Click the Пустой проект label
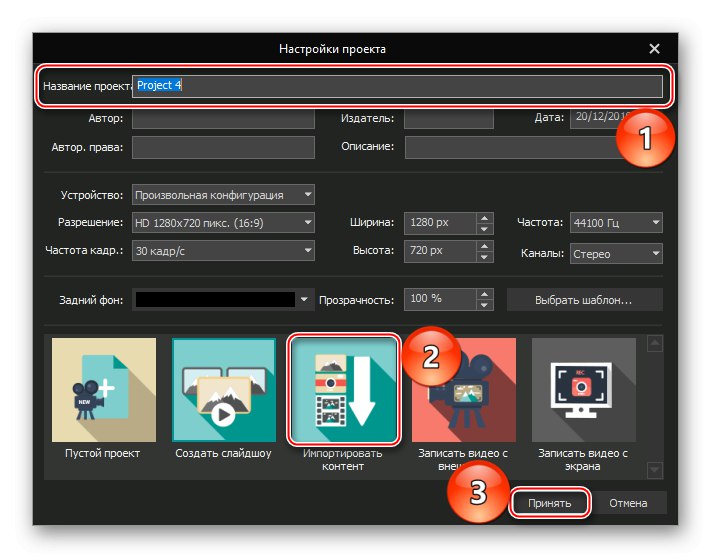The image size is (711, 558). tap(103, 453)
